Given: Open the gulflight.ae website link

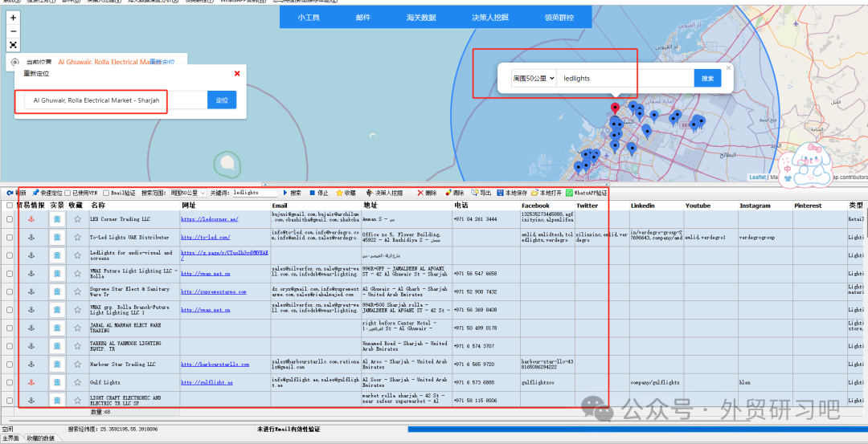Looking at the screenshot, I should point(207,383).
